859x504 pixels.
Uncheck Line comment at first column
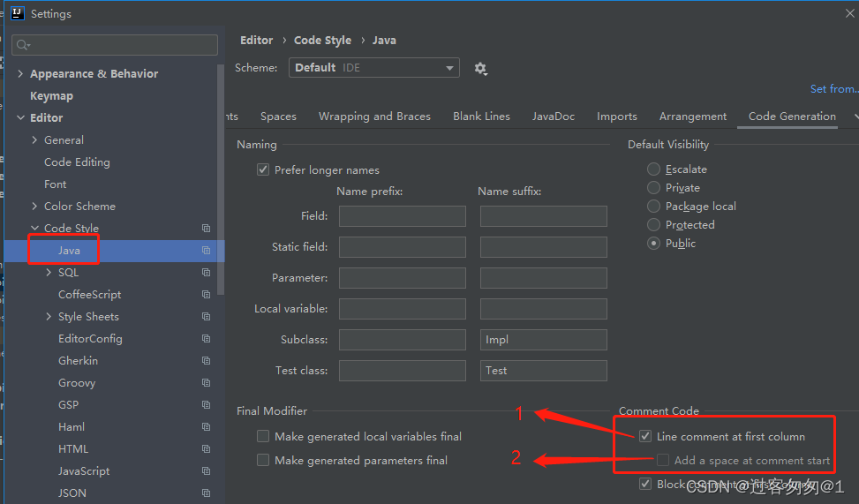tap(645, 436)
